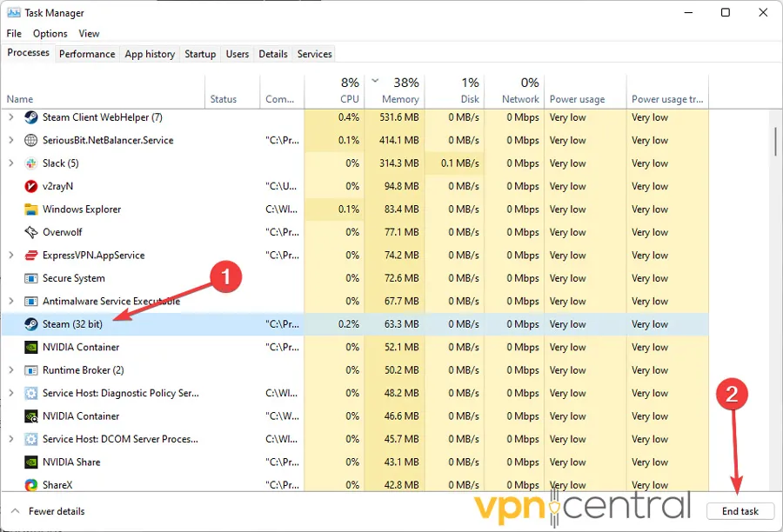
Task: Click the v2rayN process icon
Action: pyautogui.click(x=30, y=186)
